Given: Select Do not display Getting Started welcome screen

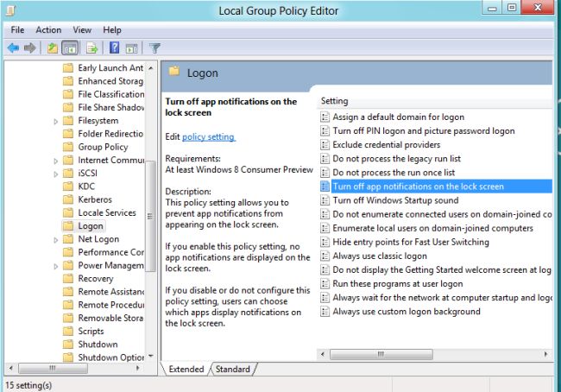Looking at the screenshot, I should click(442, 269).
